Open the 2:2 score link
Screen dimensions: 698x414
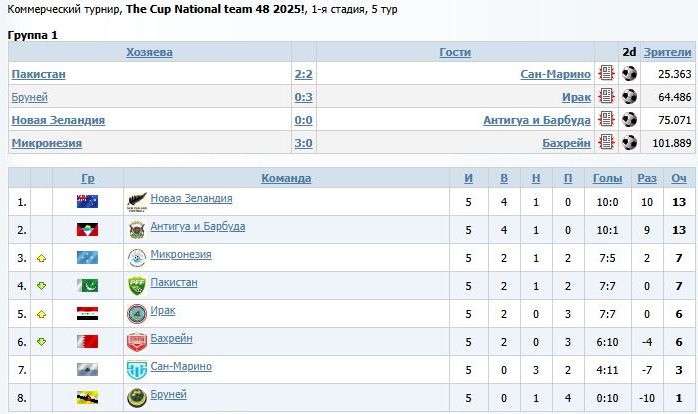pos(303,74)
